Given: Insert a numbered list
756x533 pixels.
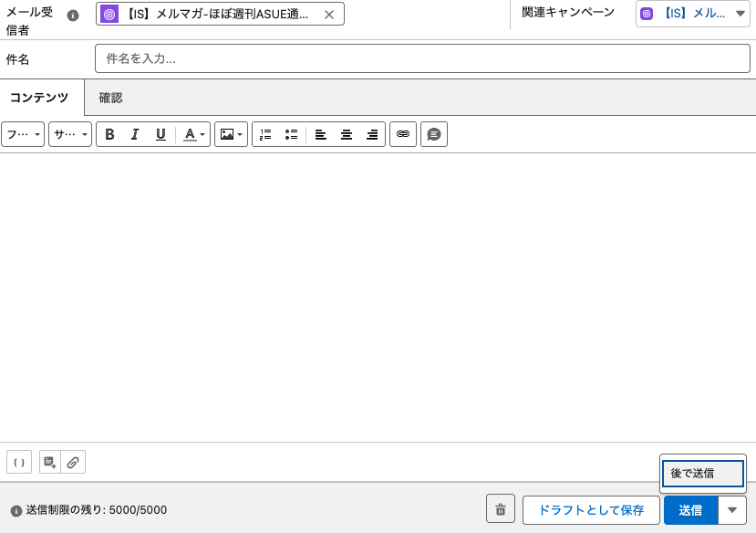Looking at the screenshot, I should [x=265, y=134].
